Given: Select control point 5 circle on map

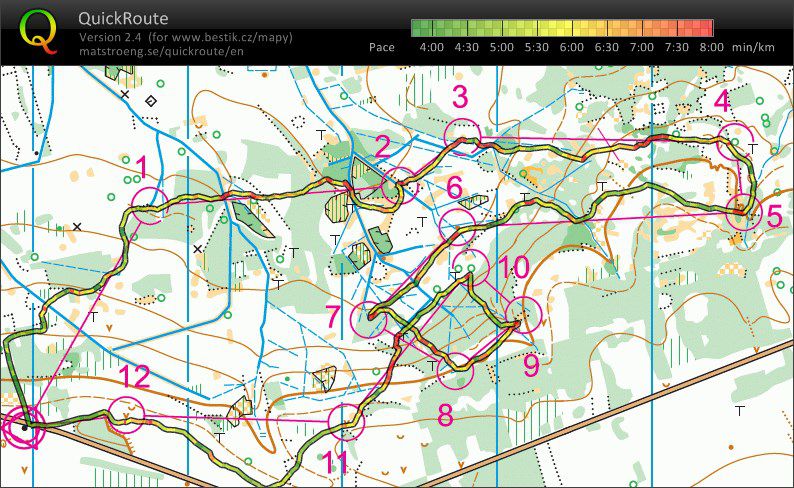Looking at the screenshot, I should click(744, 212).
